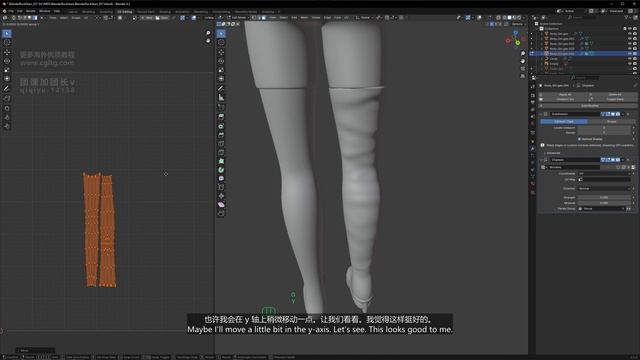Screen dimensions: 640x360
Task: Toggle render camera icon of first outliner object
Action: 635,34
